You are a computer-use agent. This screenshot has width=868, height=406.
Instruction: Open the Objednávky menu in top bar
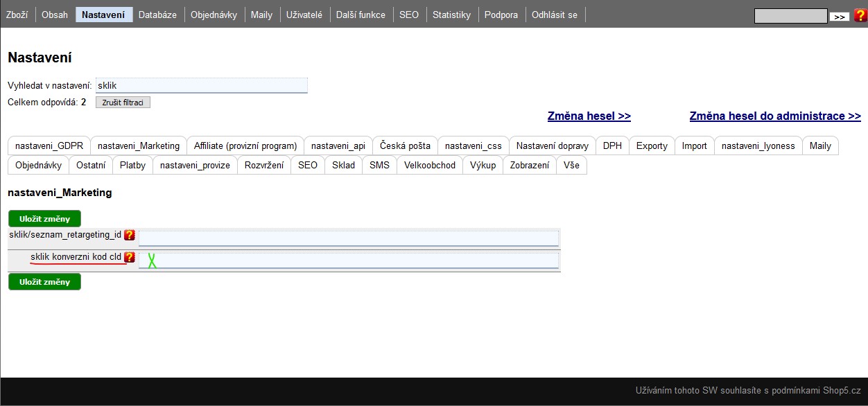coord(212,15)
